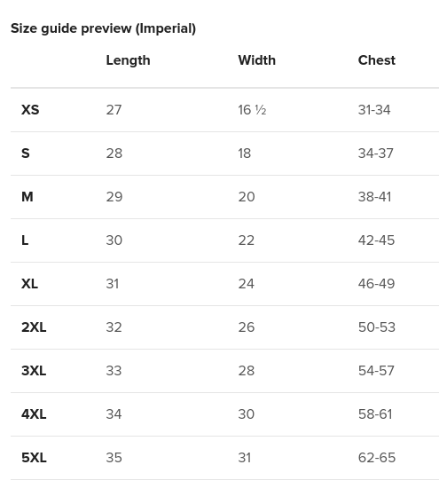The image size is (439, 504).
Task: Click the 5XL size row label
Action: pos(34,458)
